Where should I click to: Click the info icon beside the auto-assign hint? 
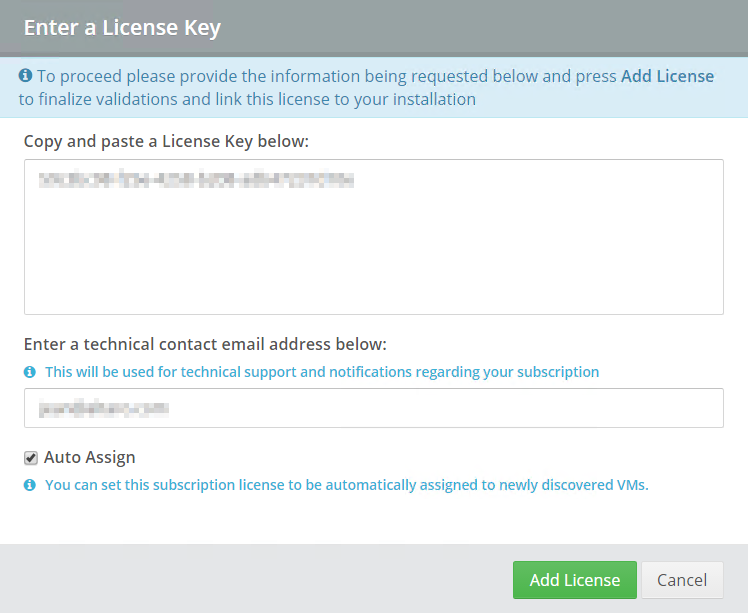pyautogui.click(x=30, y=485)
